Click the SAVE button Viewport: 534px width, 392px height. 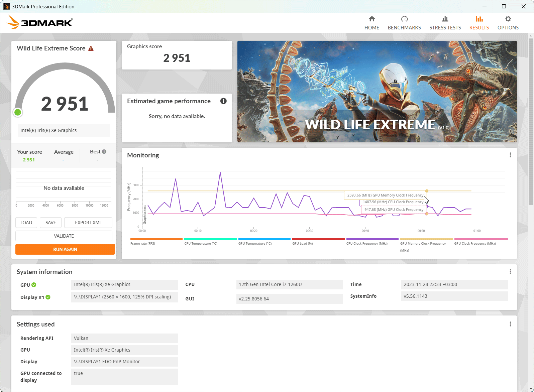click(x=51, y=223)
